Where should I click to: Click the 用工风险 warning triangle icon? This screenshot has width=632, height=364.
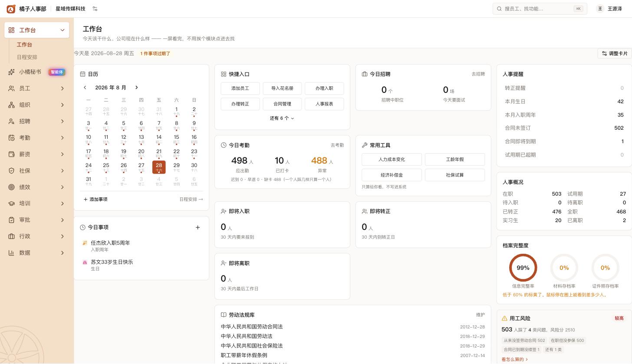[x=504, y=318]
